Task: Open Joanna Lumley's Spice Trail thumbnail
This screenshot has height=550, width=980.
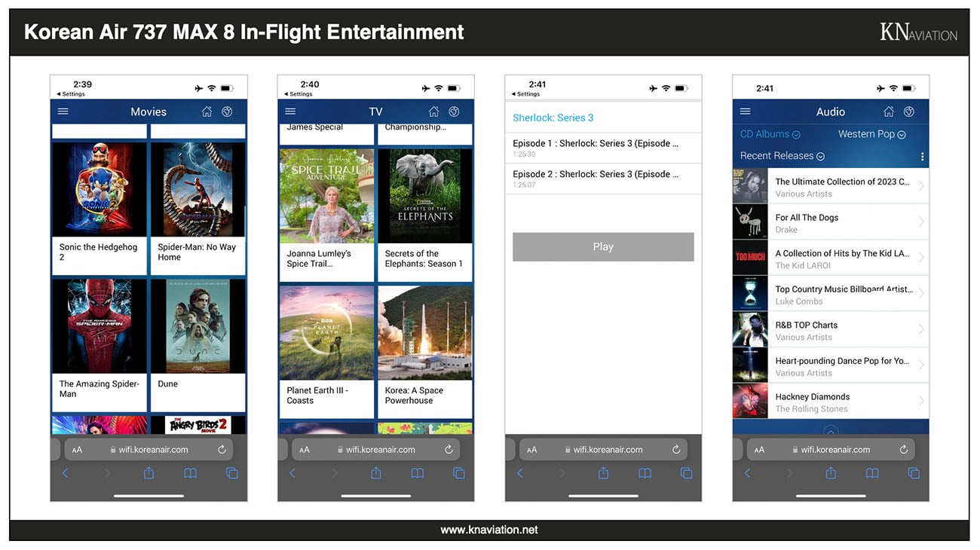Action: click(x=326, y=196)
